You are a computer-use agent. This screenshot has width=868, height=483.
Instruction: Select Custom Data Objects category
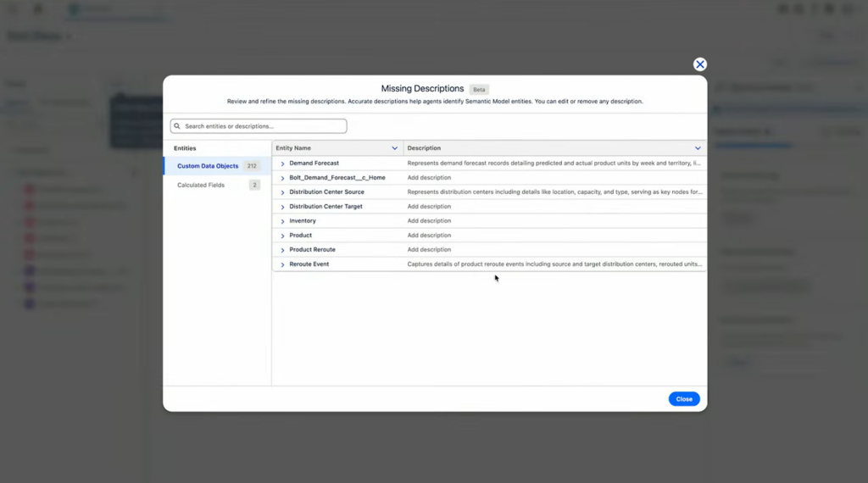(x=217, y=166)
